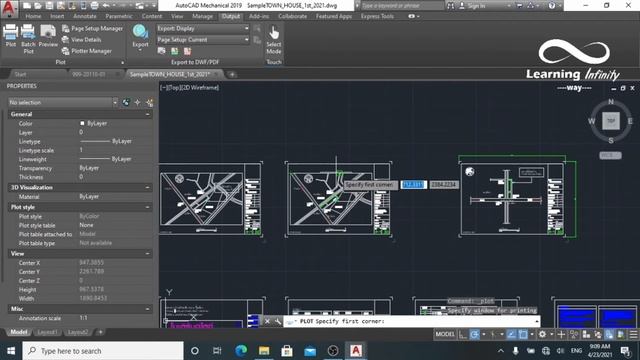Expand the Plot panel launcher arrow

point(122,62)
